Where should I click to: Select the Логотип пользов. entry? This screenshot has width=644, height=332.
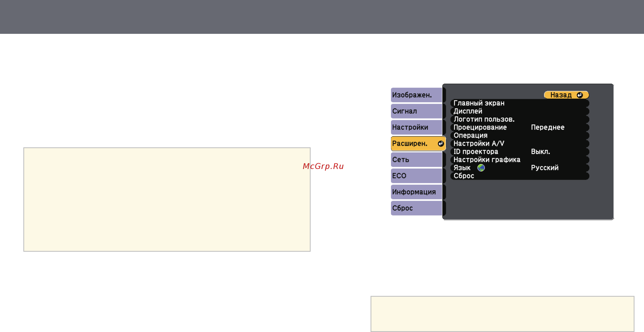click(520, 119)
